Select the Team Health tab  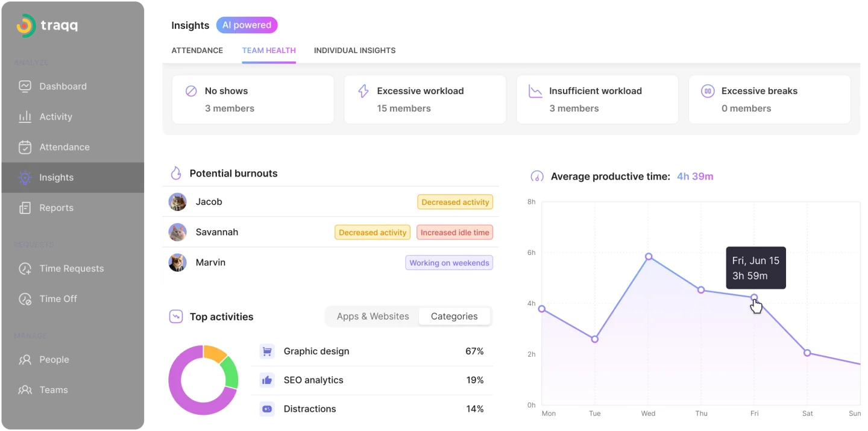tap(269, 51)
